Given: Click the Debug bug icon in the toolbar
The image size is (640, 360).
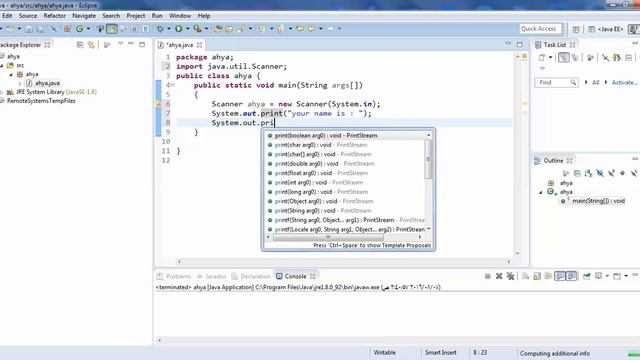Looking at the screenshot, I should (x=160, y=29).
